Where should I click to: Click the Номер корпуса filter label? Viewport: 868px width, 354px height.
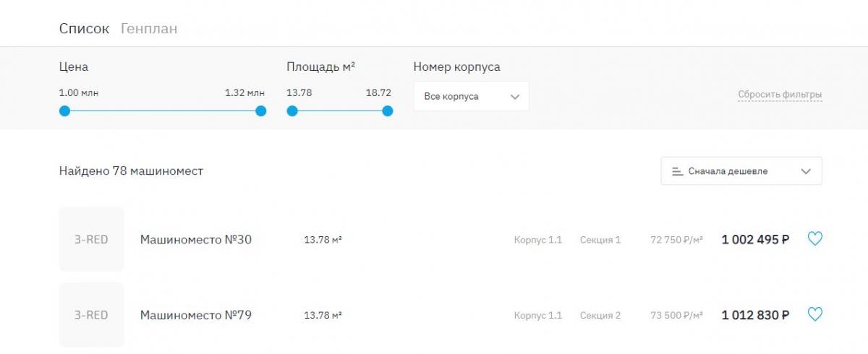point(456,66)
